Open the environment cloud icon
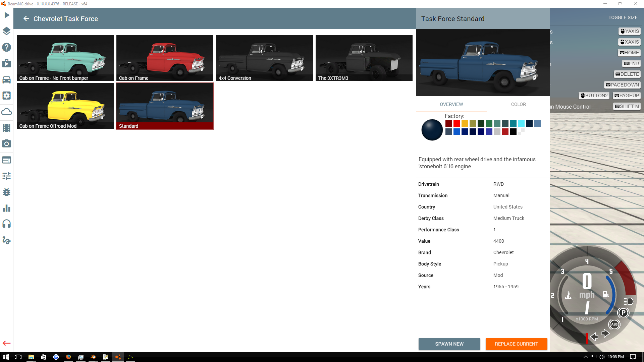 tap(7, 112)
